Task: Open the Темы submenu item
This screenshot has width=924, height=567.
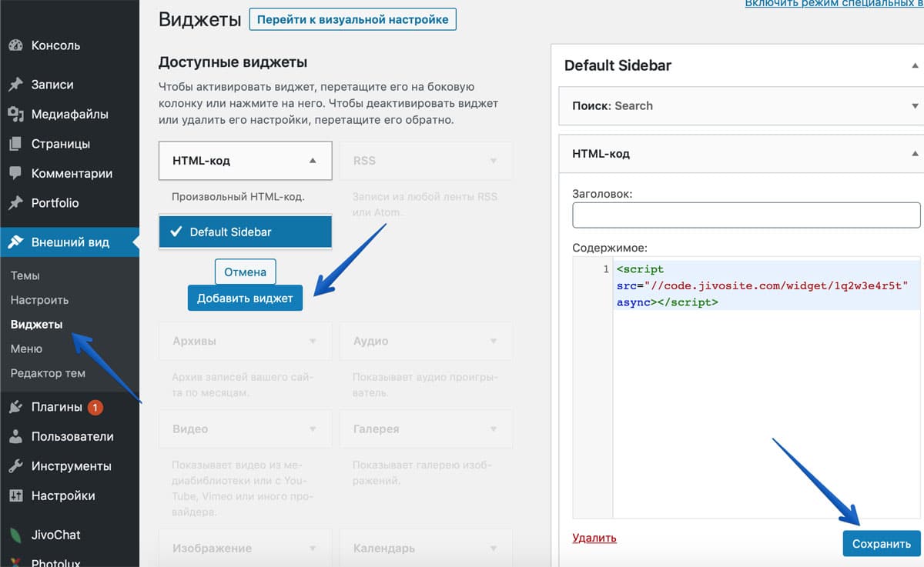Action: coord(25,275)
